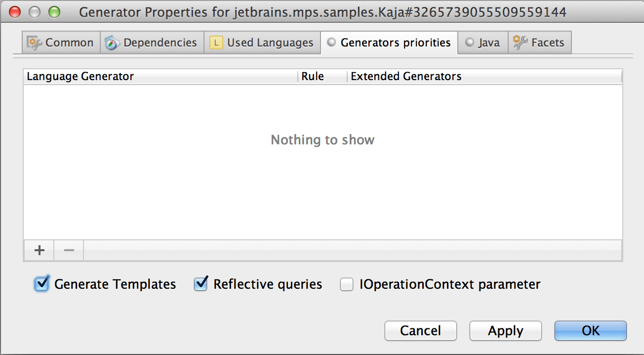Click the minus icon to remove a rule

click(69, 251)
